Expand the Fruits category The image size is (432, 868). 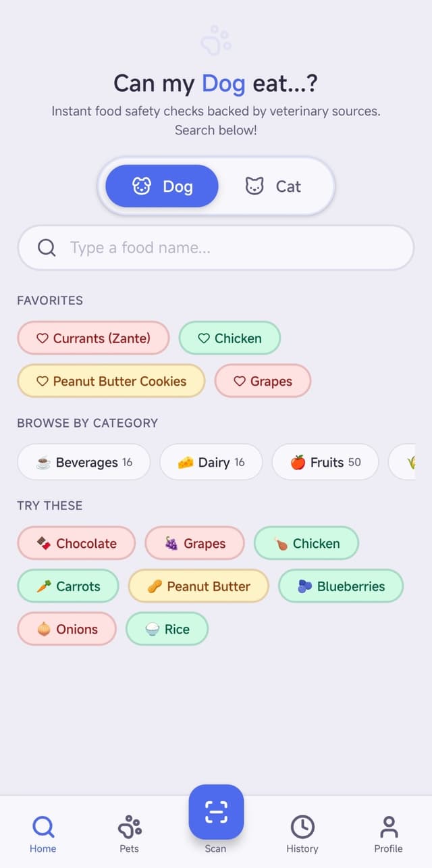pos(325,462)
